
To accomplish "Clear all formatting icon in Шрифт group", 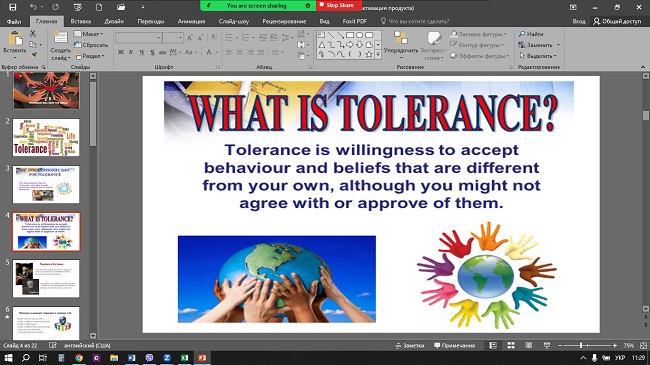I will pyautogui.click(x=214, y=38).
